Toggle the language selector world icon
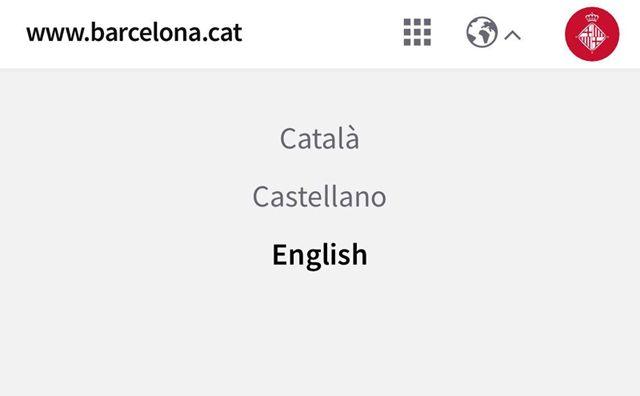This screenshot has height=396, width=640. coord(482,32)
